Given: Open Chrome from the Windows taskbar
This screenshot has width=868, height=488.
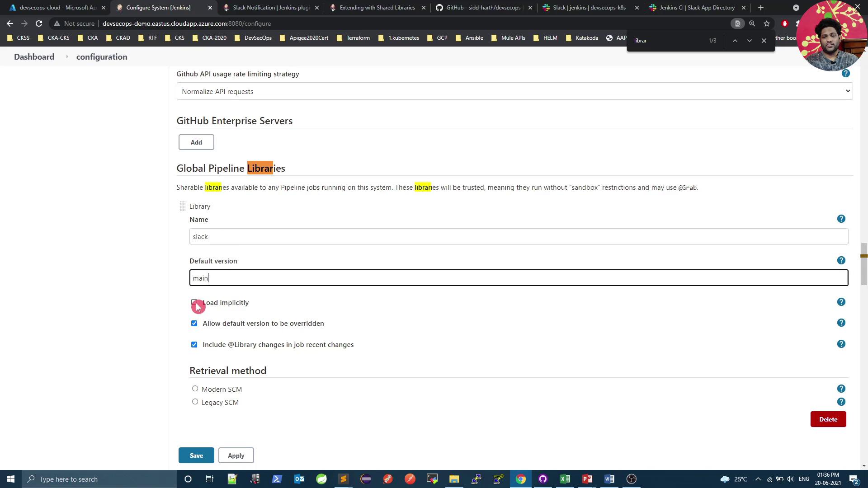Looking at the screenshot, I should (x=520, y=479).
